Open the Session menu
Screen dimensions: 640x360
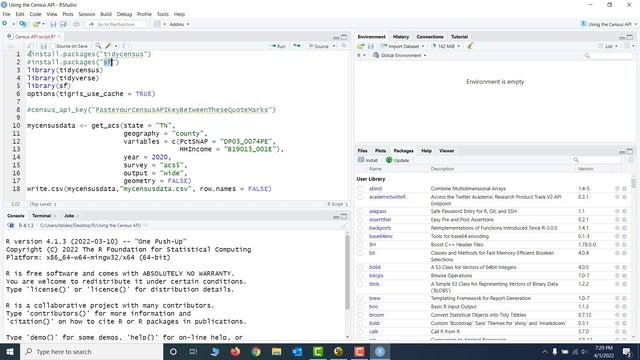pos(87,14)
